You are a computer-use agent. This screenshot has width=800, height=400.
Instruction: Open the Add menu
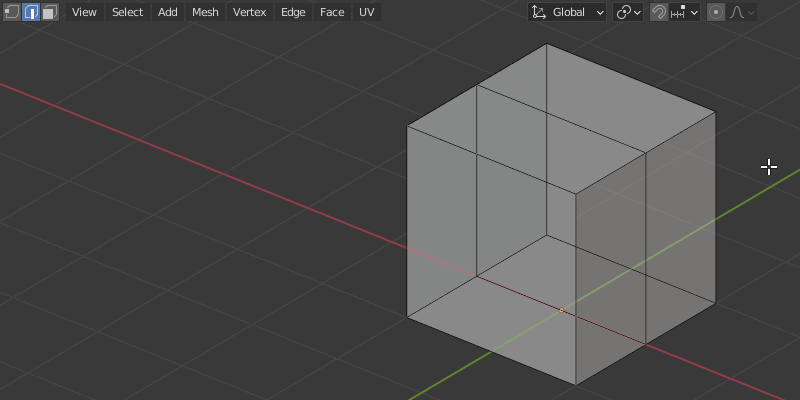[x=167, y=12]
